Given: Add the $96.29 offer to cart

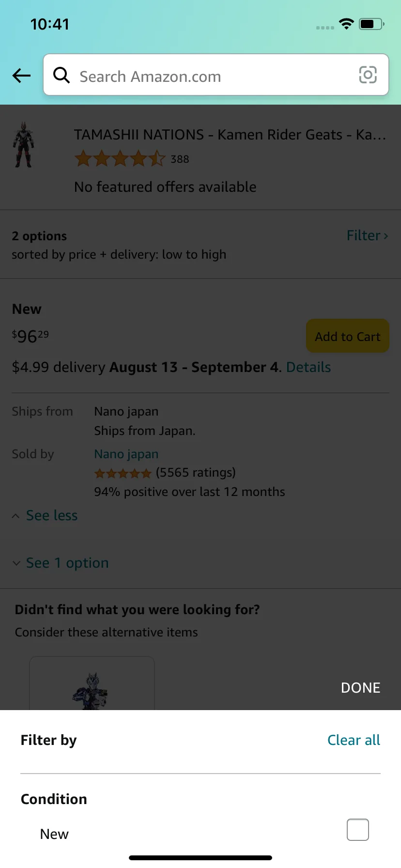Looking at the screenshot, I should [347, 337].
